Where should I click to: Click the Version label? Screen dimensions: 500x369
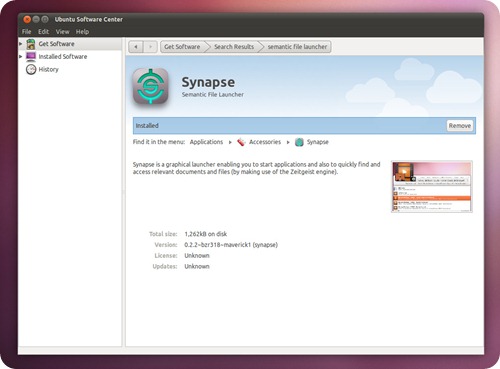click(x=166, y=245)
